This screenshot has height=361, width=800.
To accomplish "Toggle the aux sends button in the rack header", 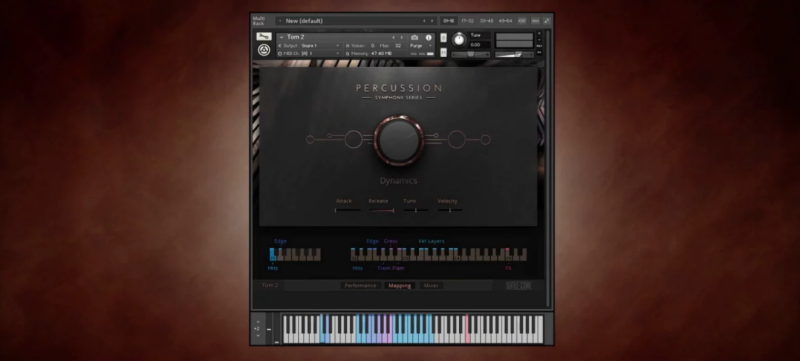I will click(x=535, y=21).
